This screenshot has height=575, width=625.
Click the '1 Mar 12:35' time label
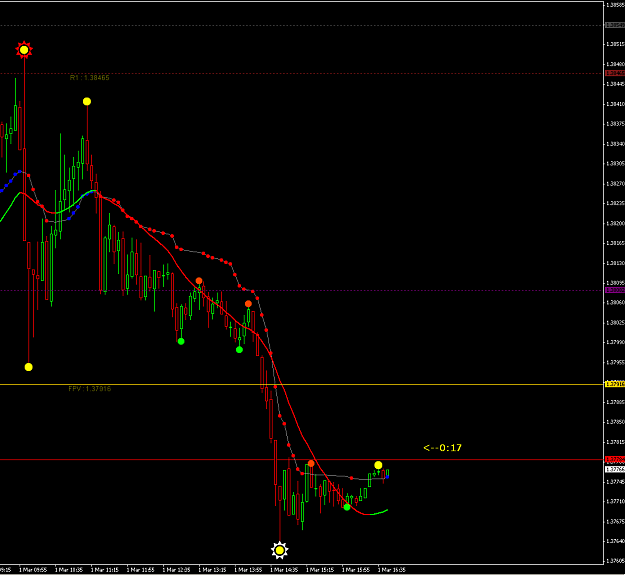click(x=177, y=570)
